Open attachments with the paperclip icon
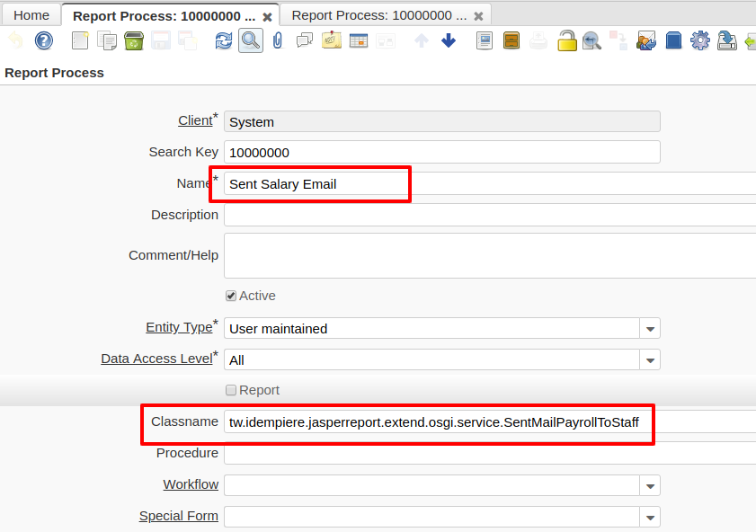Image resolution: width=756 pixels, height=532 pixels. coord(277,40)
